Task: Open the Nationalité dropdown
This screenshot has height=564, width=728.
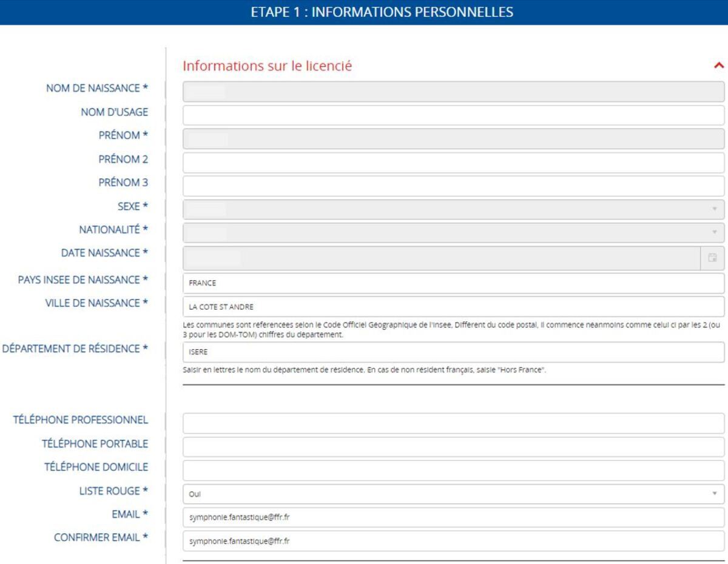Action: pyautogui.click(x=453, y=232)
